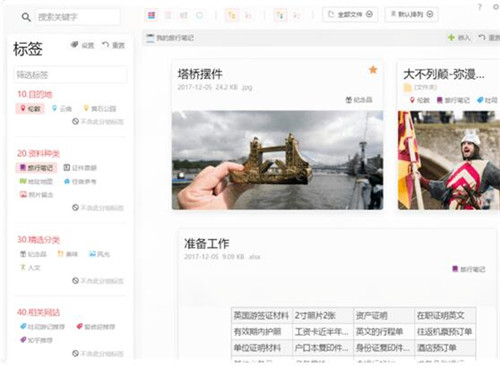Open the settings gear icon at top right

click(496, 7)
